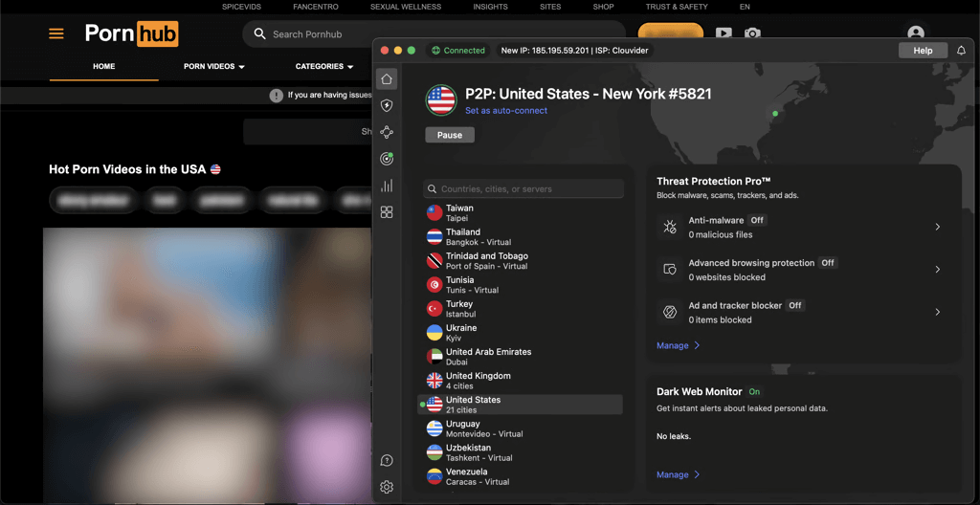The width and height of the screenshot is (980, 505).
Task: Open the account avatar icon in site header
Action: point(916,33)
